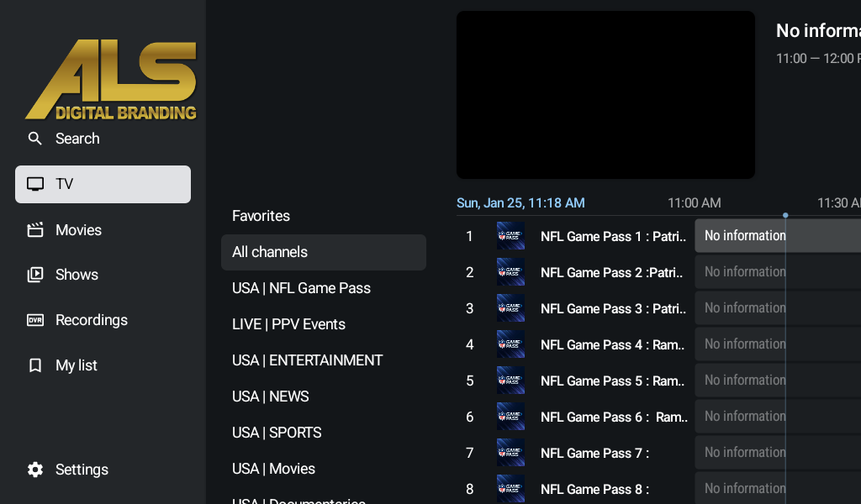
Task: Click the Shows playlist icon
Action: (35, 275)
